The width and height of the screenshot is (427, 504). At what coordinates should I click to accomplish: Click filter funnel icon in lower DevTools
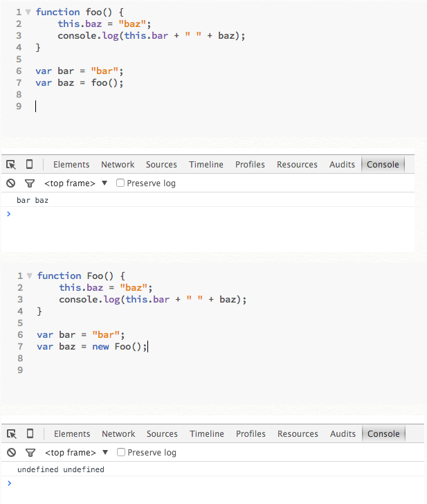pos(30,453)
